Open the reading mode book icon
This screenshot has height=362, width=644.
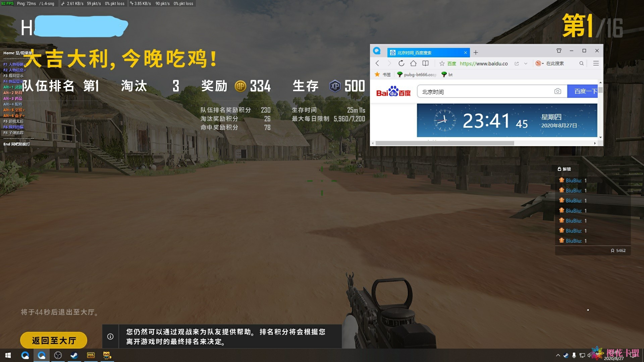point(425,63)
